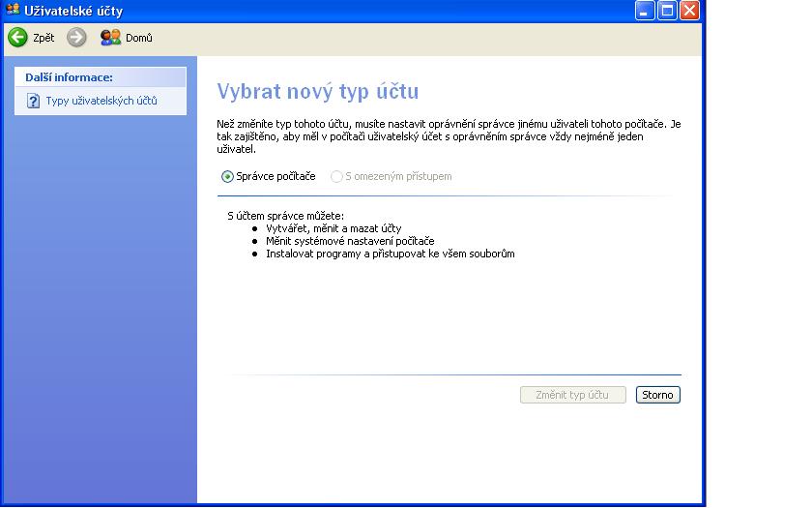Image resolution: width=812 pixels, height=508 pixels.
Task: Click the green Zpět back arrow icon
Action: pyautogui.click(x=17, y=38)
